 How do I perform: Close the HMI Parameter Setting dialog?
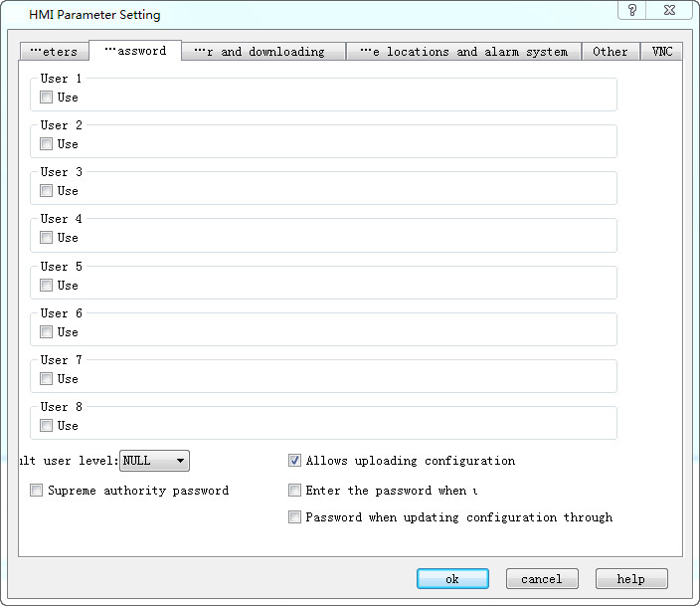(669, 10)
